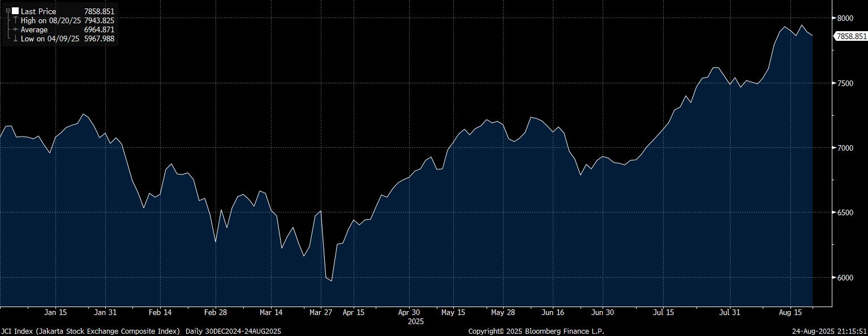Click the 8000 level on price axis
The image size is (868, 336).
click(x=845, y=18)
